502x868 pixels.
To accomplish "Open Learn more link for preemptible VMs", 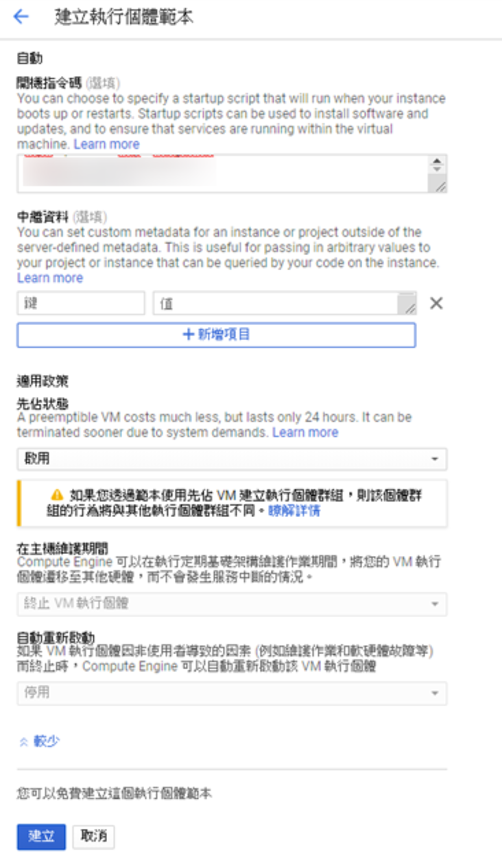I will [305, 432].
